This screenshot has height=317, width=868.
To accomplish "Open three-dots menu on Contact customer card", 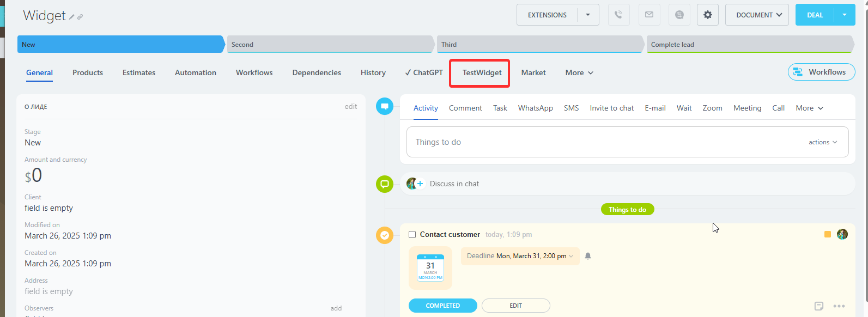I will click(x=839, y=306).
